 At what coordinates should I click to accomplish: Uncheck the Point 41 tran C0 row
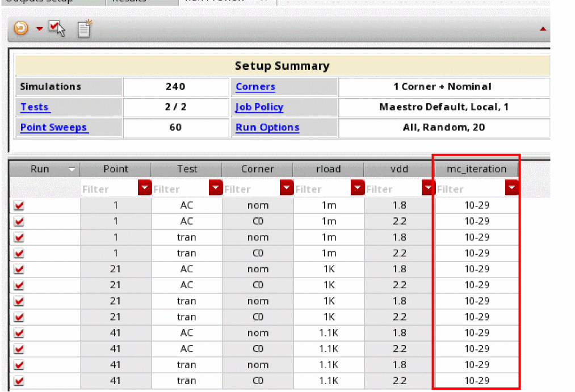19,381
